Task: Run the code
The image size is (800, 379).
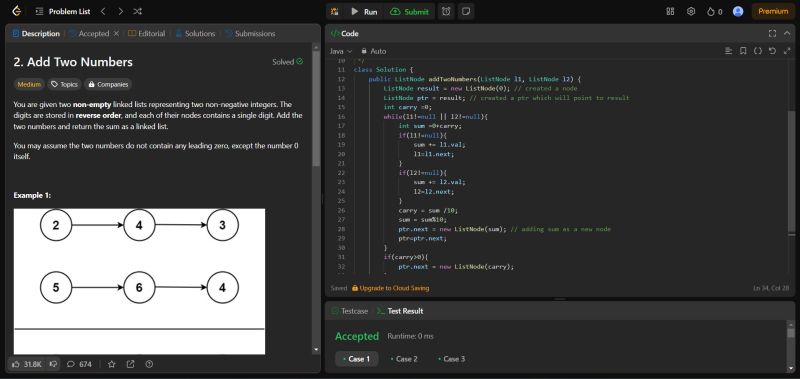Action: coord(364,11)
